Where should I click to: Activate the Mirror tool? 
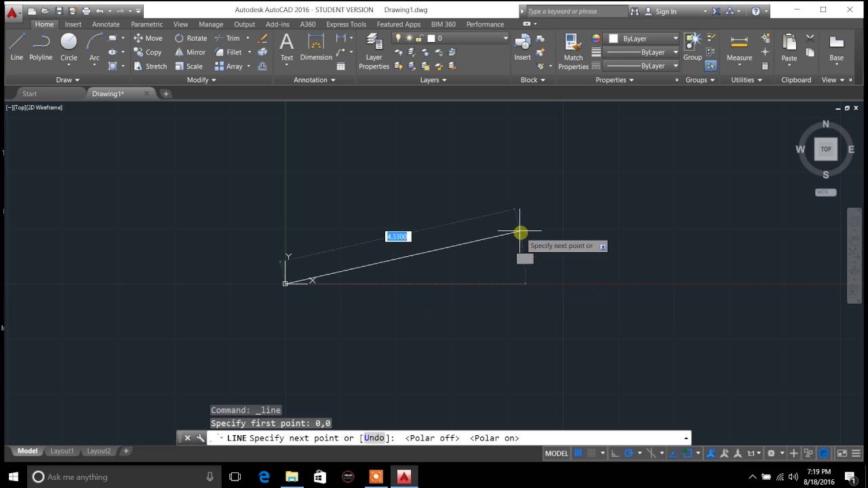point(190,52)
